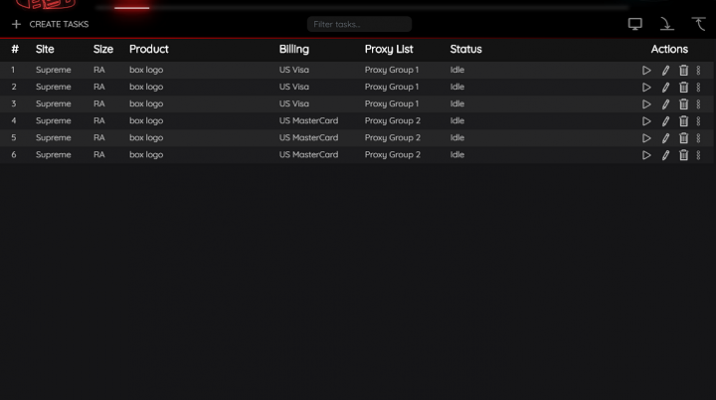Focus the Filter tasks search field
The image size is (716, 400).
pyautogui.click(x=359, y=24)
